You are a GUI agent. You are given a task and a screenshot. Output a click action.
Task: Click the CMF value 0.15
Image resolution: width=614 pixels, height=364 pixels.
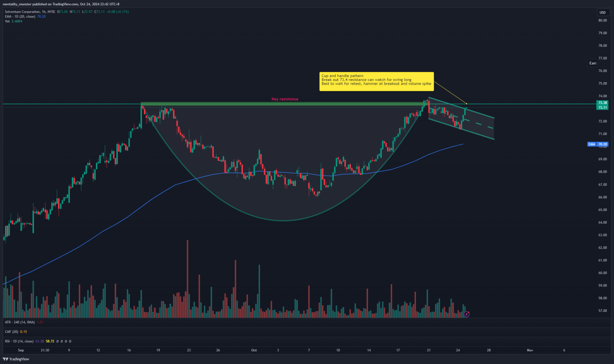pyautogui.click(x=23, y=332)
